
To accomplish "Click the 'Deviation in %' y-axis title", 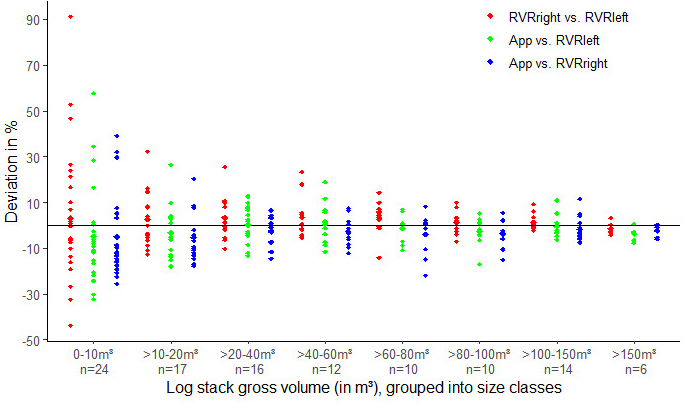I will (12, 180).
